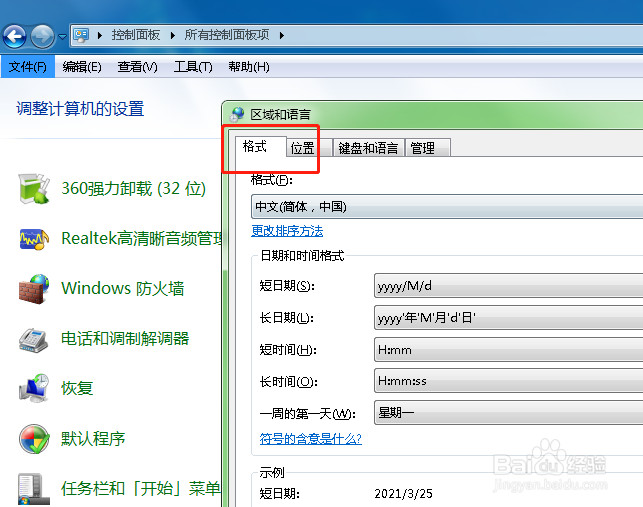Click the 符号的含意是什么? help link
The image size is (643, 507).
[310, 439]
